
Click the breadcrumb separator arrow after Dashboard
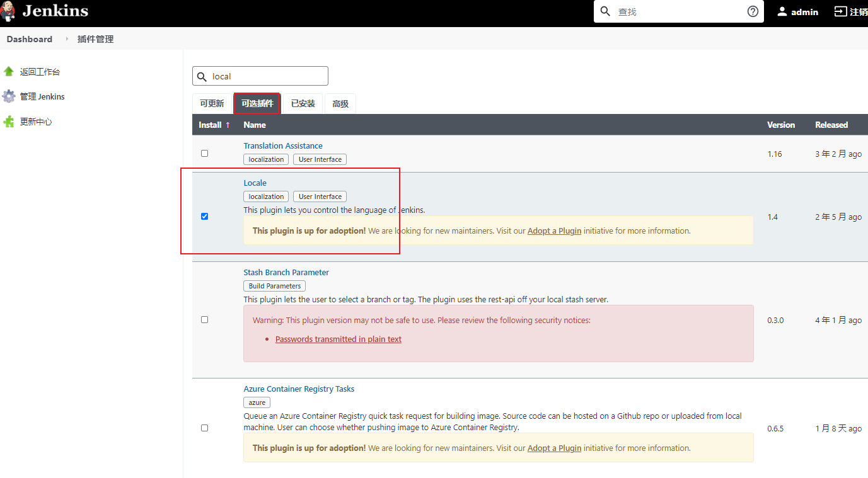coord(67,39)
